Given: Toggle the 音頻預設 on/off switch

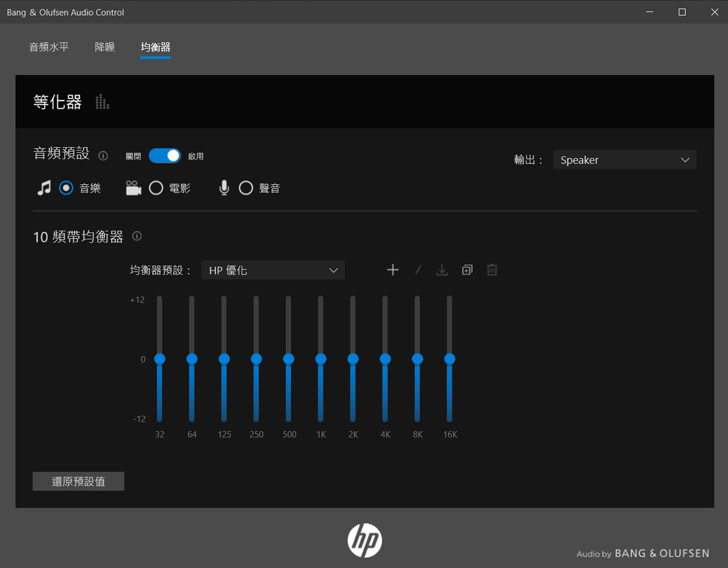Looking at the screenshot, I should click(x=165, y=156).
